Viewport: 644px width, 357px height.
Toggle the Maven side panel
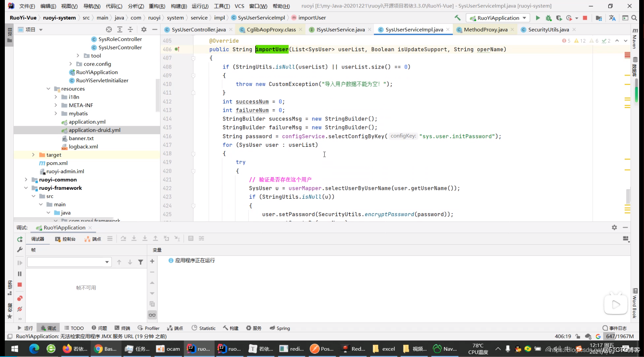point(635,39)
